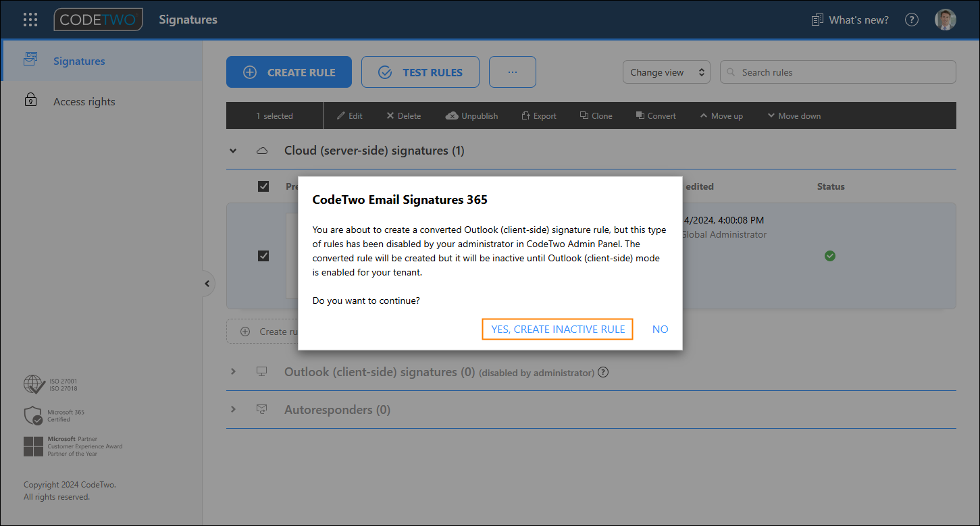Uncheck the selected rule's checkbox
980x526 pixels.
pyautogui.click(x=263, y=256)
